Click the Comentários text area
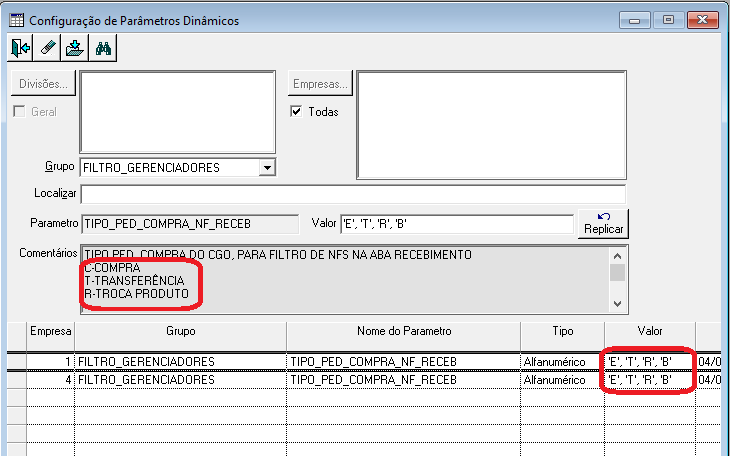 point(345,279)
